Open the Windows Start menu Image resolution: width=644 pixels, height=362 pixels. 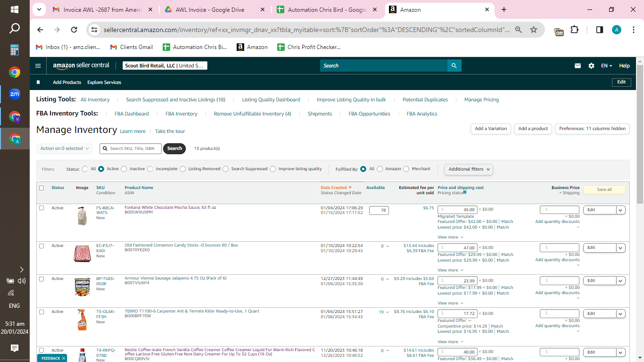pyautogui.click(x=15, y=9)
